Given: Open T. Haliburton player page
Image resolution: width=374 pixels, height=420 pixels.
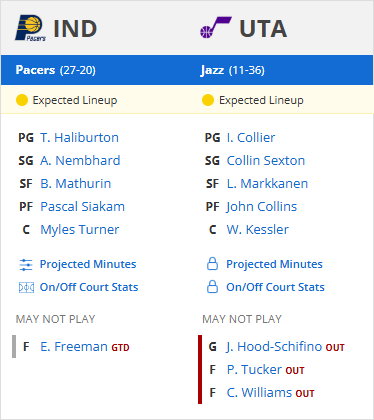Looking at the screenshot, I should pos(79,138).
